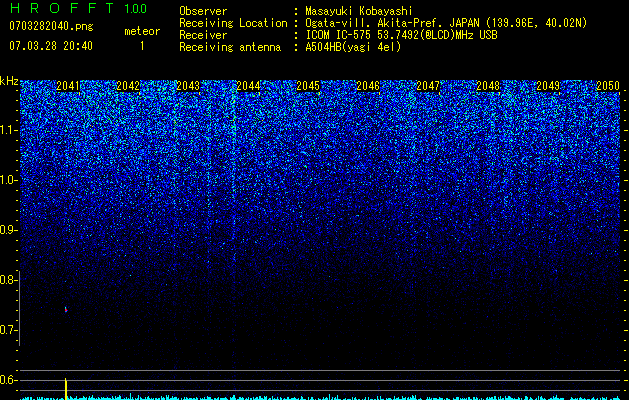Click the Receiving Location label
The width and height of the screenshot is (629, 400).
pyautogui.click(x=233, y=23)
